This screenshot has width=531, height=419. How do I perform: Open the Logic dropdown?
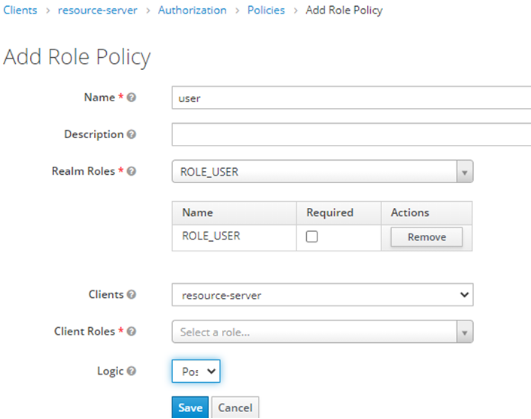pos(196,371)
